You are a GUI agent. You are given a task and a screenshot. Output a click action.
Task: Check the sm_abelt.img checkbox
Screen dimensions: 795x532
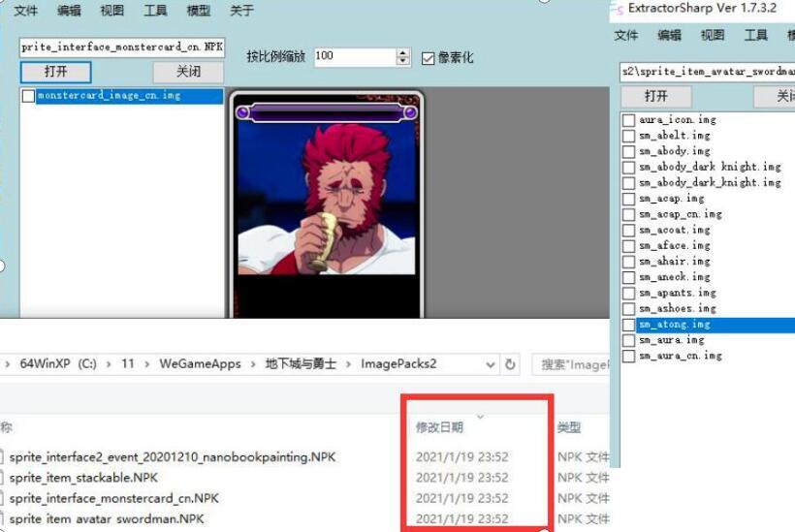click(x=628, y=136)
